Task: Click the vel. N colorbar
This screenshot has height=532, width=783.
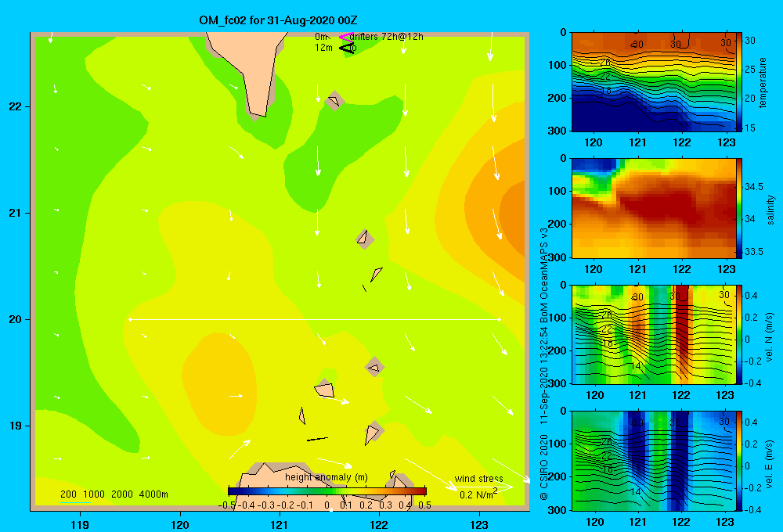Action: pyautogui.click(x=739, y=335)
